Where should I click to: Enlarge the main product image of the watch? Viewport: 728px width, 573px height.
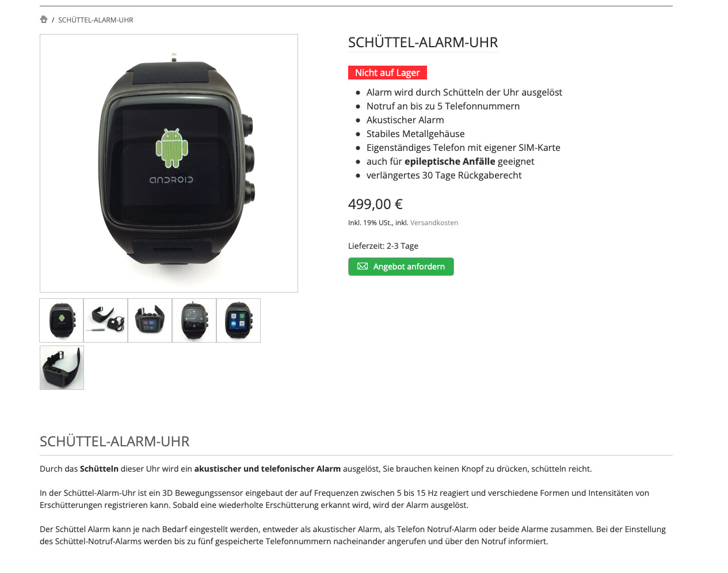coord(169,163)
